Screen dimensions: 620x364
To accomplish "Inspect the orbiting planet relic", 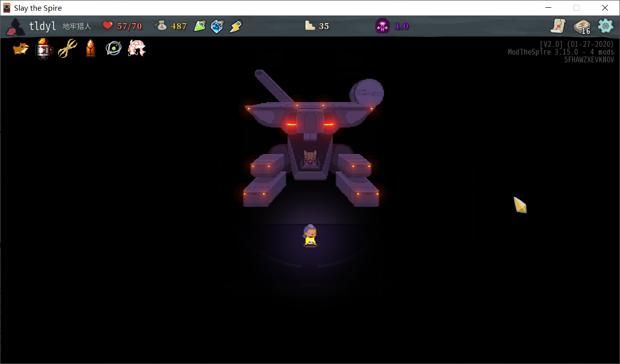I will point(114,48).
